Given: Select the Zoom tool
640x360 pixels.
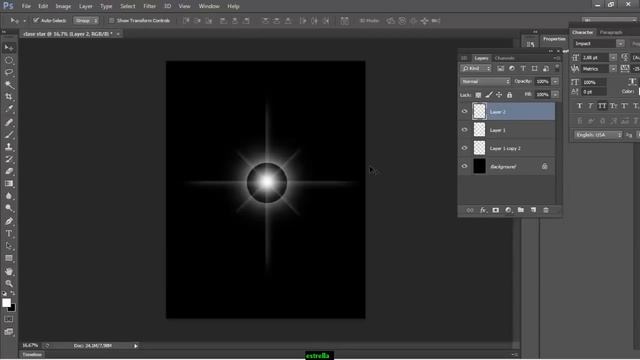Looking at the screenshot, I should pyautogui.click(x=9, y=284).
